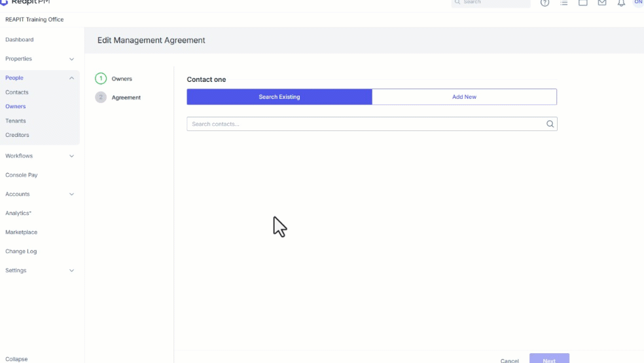Open the help question mark icon
This screenshot has width=644, height=363.
tap(545, 3)
